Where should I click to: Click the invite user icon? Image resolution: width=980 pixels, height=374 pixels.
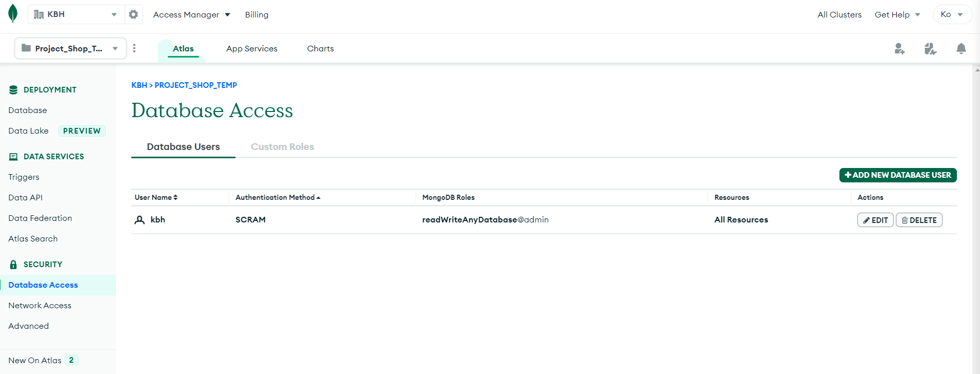[x=899, y=49]
